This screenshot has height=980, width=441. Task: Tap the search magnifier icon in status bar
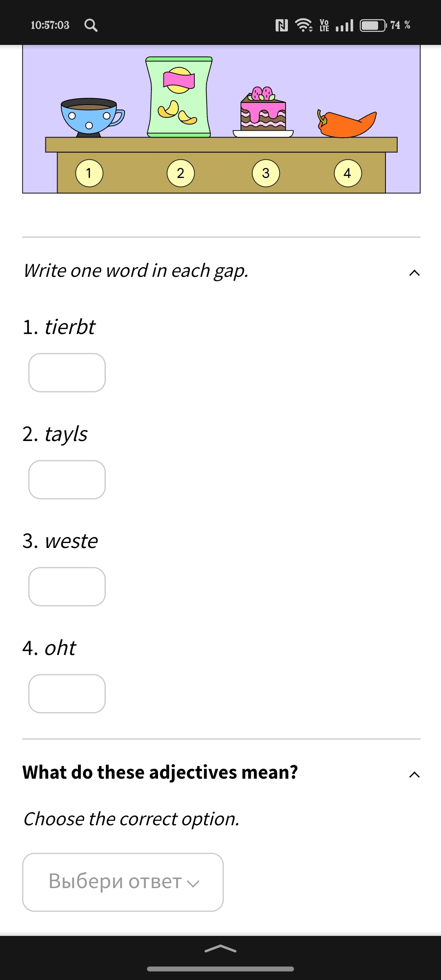pos(91,25)
